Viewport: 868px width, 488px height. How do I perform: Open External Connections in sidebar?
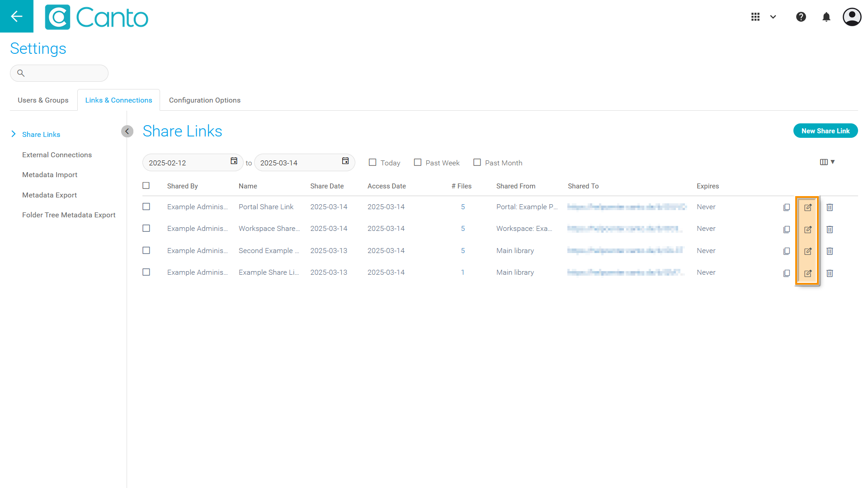(x=57, y=155)
